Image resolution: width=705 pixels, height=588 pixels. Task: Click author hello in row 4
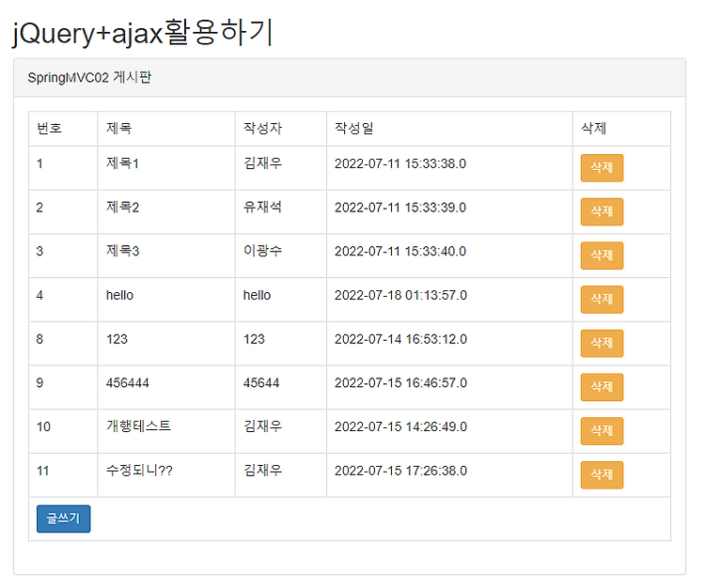[257, 295]
